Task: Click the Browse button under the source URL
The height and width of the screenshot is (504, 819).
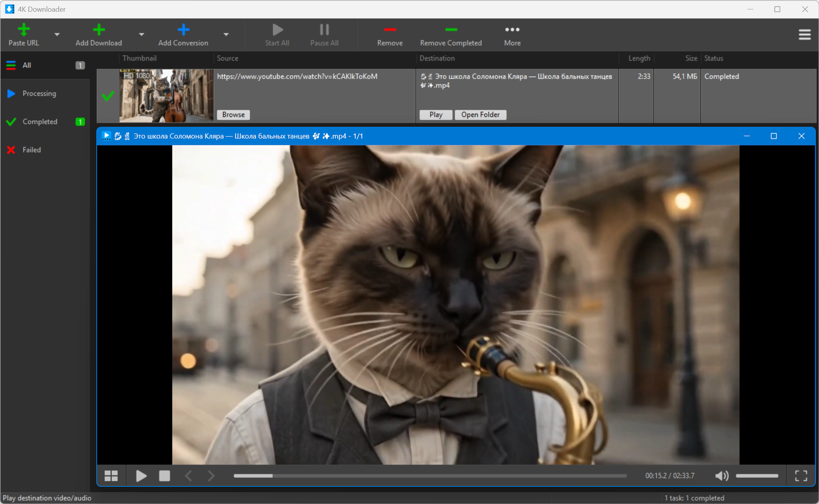Action: point(234,115)
